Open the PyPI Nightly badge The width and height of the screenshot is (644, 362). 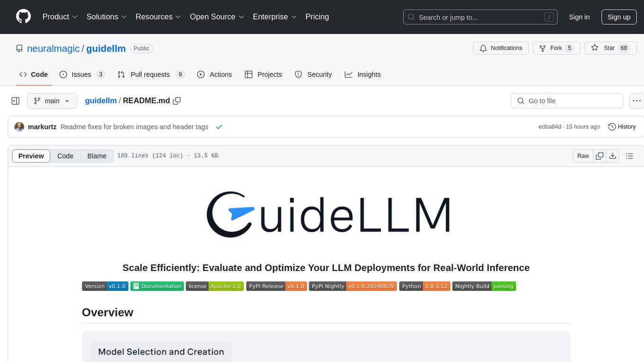point(353,286)
